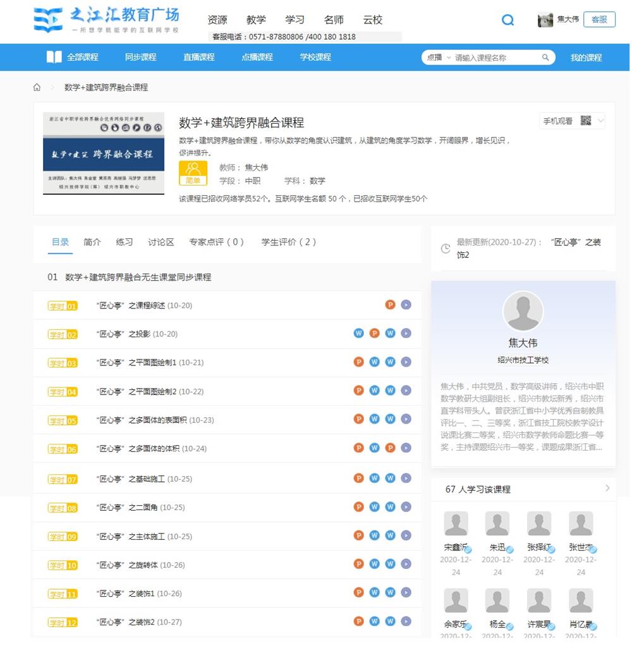Play the lesson 10 旋转体 video

click(406, 565)
